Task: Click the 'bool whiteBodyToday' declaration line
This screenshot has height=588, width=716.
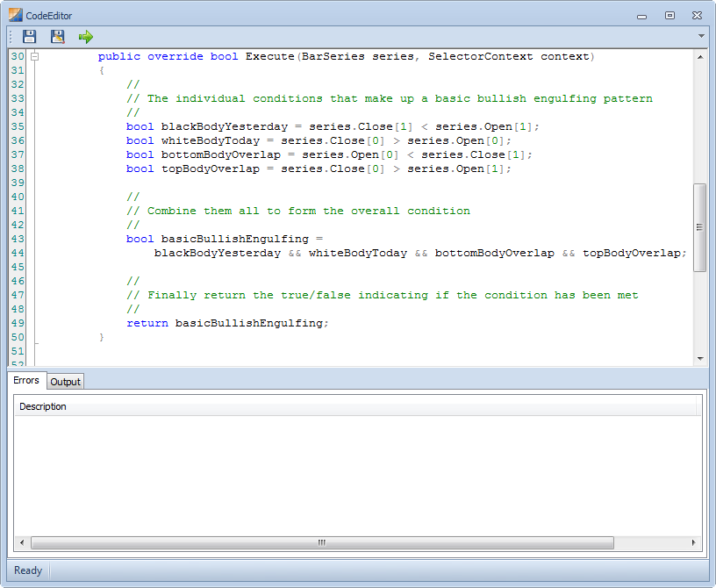Action: (x=319, y=140)
